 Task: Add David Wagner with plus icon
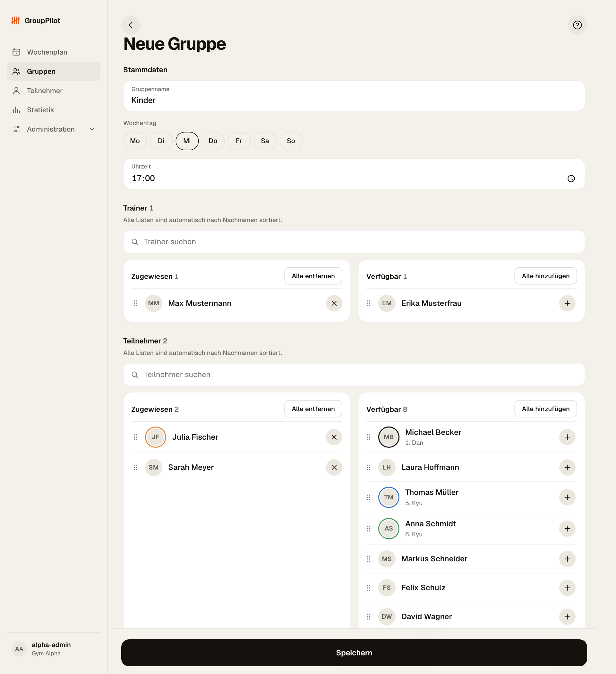tap(567, 617)
